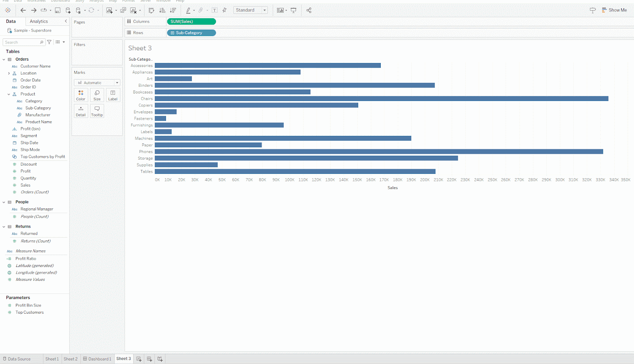Click the Add New Data Source icon
This screenshot has width=634, height=364.
(68, 10)
